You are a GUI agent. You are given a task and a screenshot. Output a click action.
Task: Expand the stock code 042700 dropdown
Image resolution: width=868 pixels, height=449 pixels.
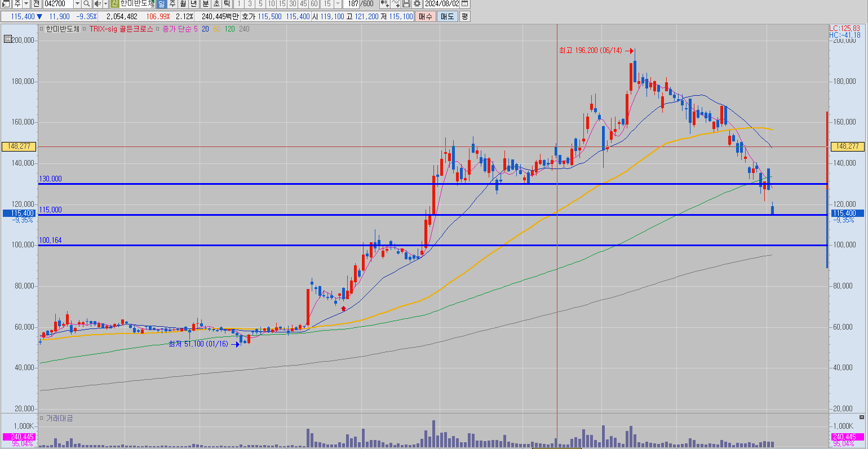coord(77,4)
